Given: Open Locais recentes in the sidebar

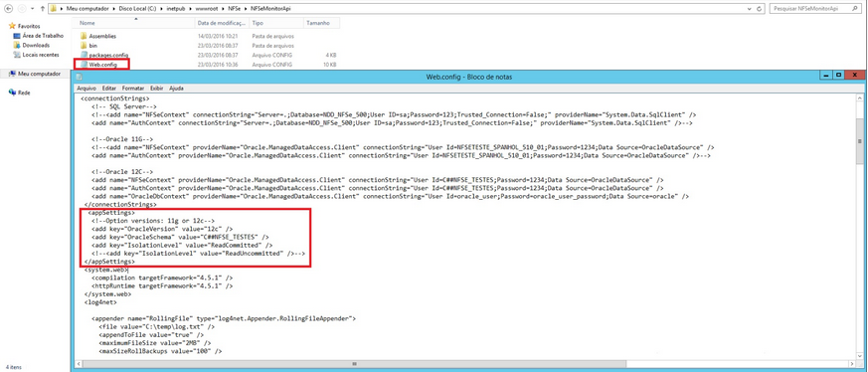Looking at the screenshot, I should 41,55.
